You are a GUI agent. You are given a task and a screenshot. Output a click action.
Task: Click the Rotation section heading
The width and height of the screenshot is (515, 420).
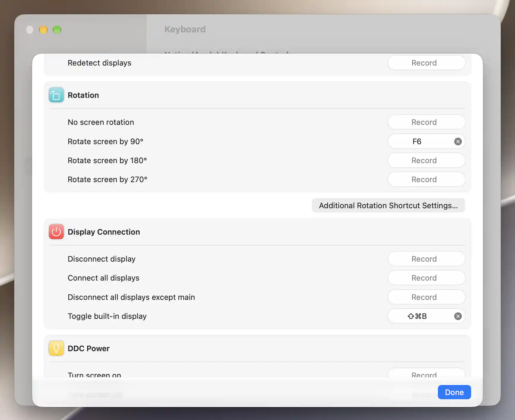pos(83,95)
